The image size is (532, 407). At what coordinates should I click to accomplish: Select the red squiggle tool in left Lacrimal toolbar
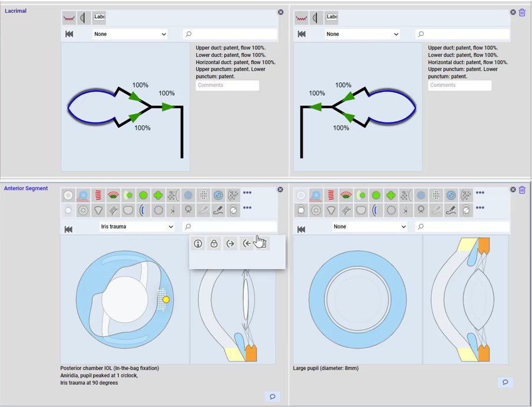(x=69, y=18)
